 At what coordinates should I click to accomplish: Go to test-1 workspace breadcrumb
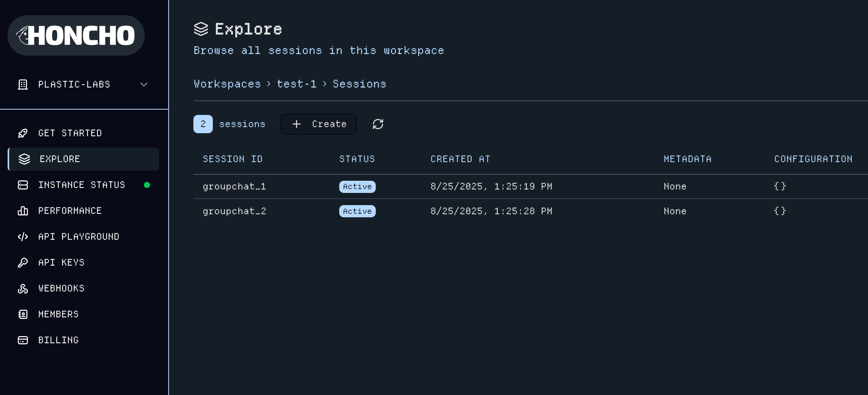pyautogui.click(x=297, y=84)
